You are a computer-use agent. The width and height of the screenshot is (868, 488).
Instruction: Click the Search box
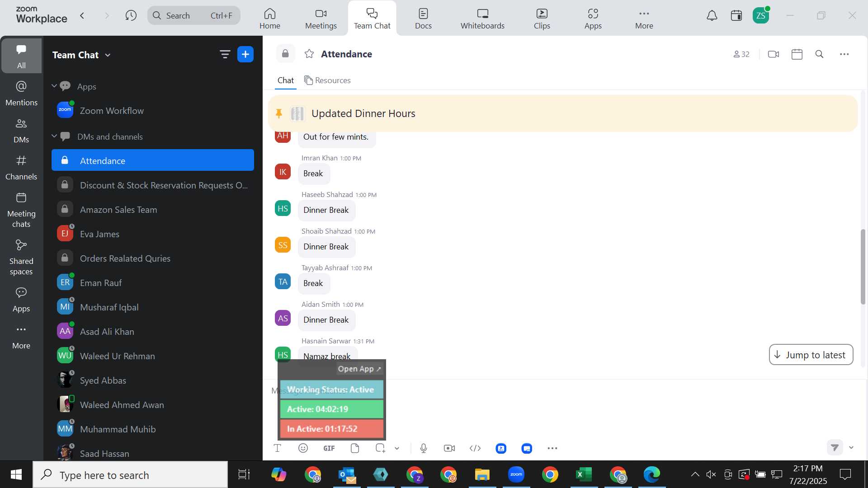pos(194,16)
